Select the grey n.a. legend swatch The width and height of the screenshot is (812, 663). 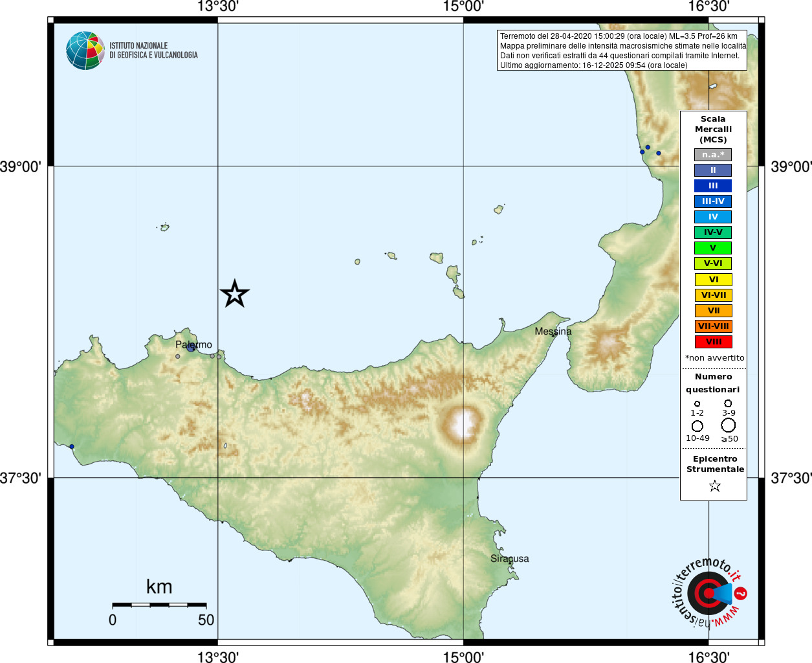coord(713,155)
